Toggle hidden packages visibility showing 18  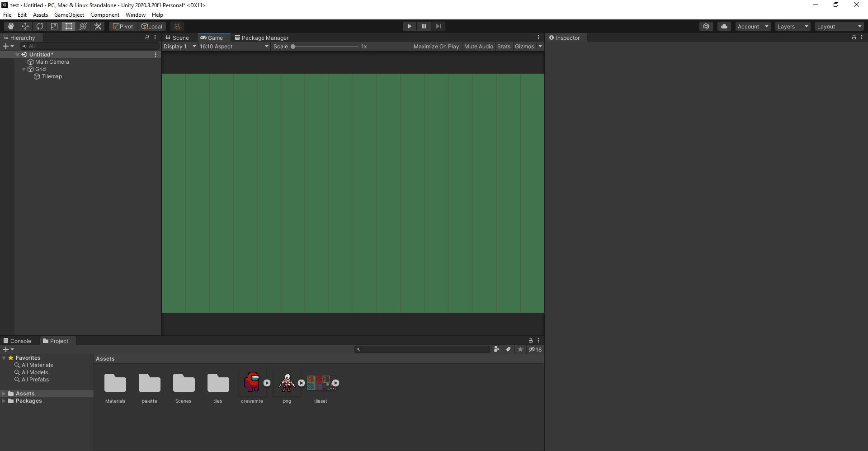click(535, 349)
